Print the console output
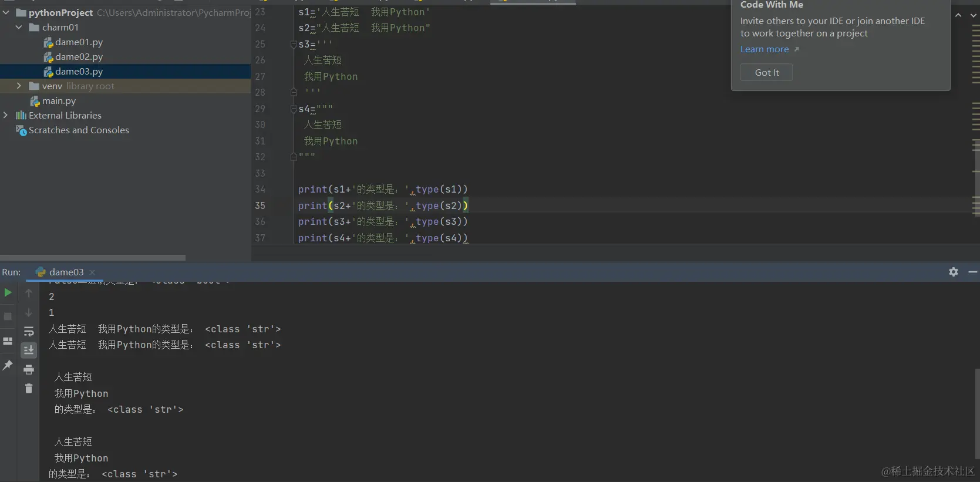 click(29, 369)
